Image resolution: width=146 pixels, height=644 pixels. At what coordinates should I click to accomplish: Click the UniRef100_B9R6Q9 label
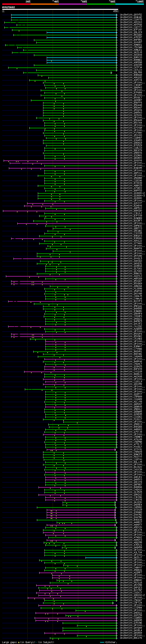pos(131,75)
